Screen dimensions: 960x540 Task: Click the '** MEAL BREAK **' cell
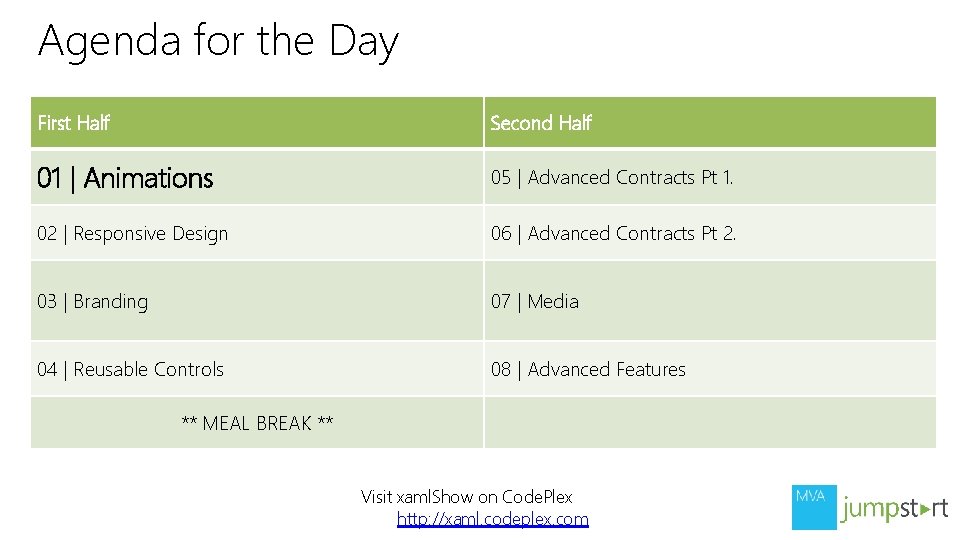[x=257, y=423]
